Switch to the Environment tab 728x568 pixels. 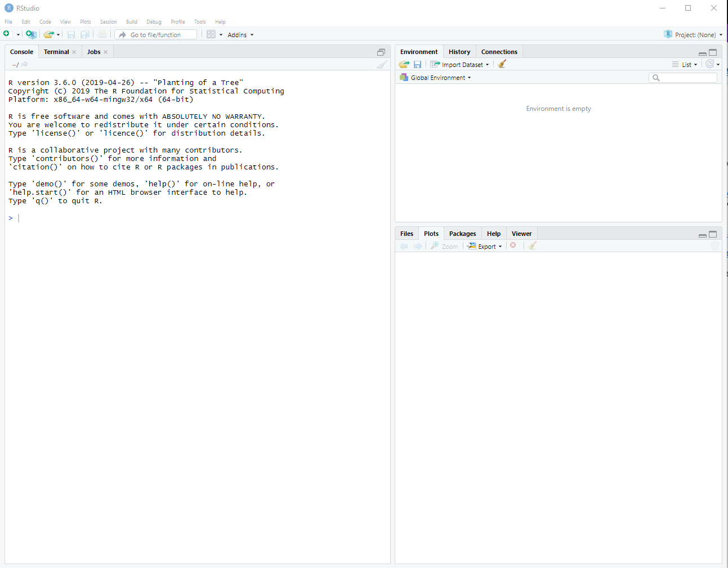click(x=418, y=52)
